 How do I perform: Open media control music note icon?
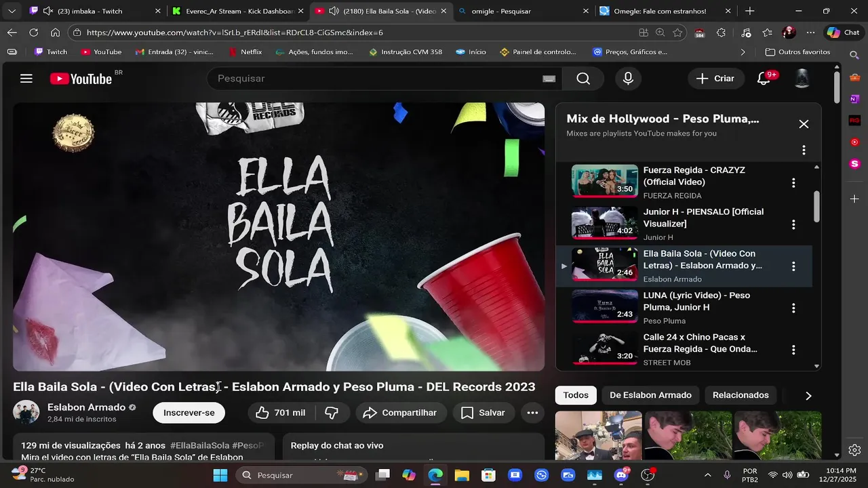coord(746,33)
